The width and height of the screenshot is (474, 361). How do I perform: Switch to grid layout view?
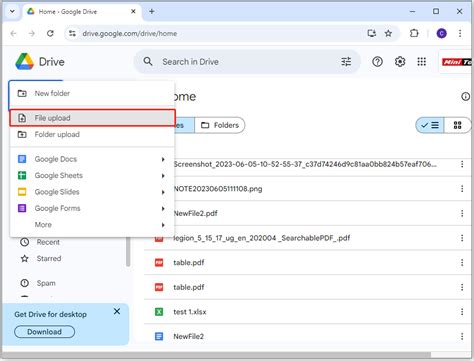(457, 125)
